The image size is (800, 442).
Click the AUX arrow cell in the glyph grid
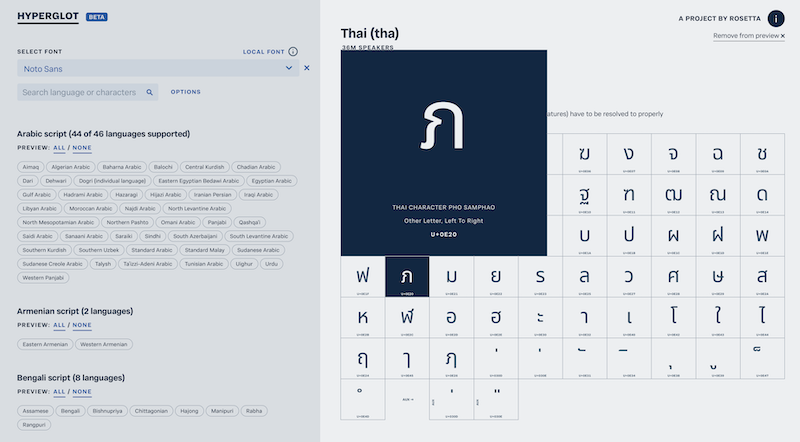[x=407, y=399]
